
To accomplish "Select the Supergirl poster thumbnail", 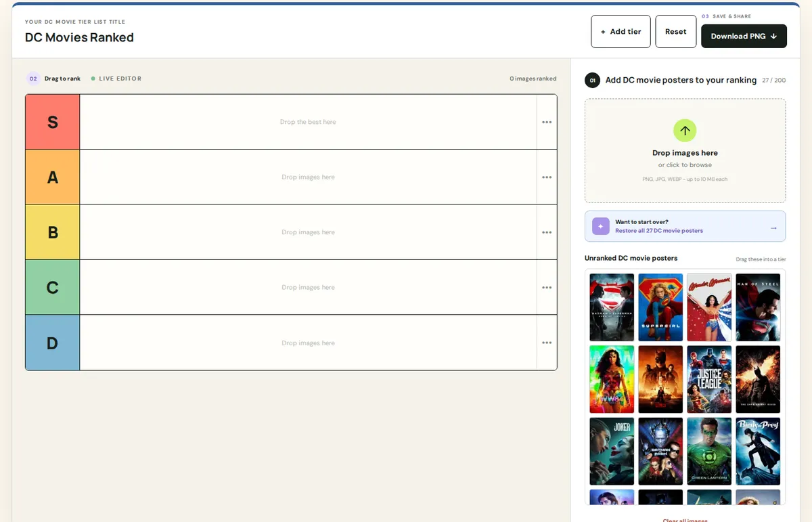I will pyautogui.click(x=660, y=307).
